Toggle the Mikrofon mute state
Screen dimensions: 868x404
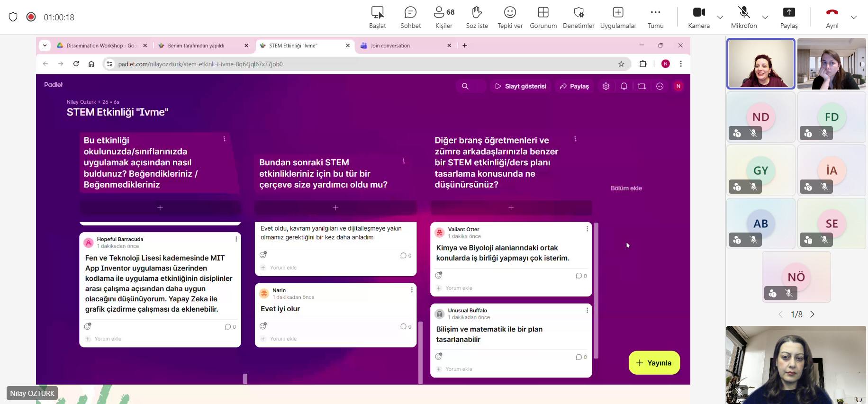click(x=744, y=17)
